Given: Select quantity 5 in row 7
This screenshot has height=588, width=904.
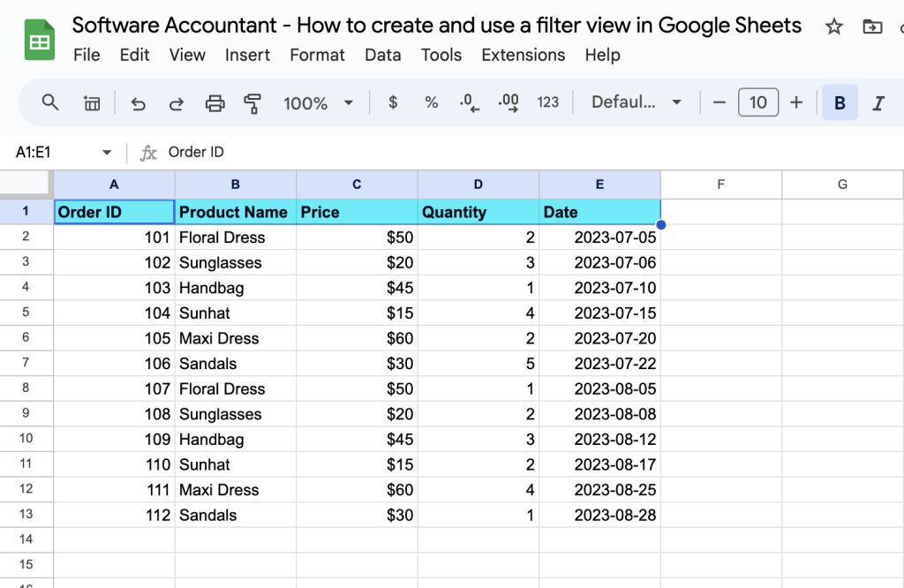Looking at the screenshot, I should [x=478, y=364].
